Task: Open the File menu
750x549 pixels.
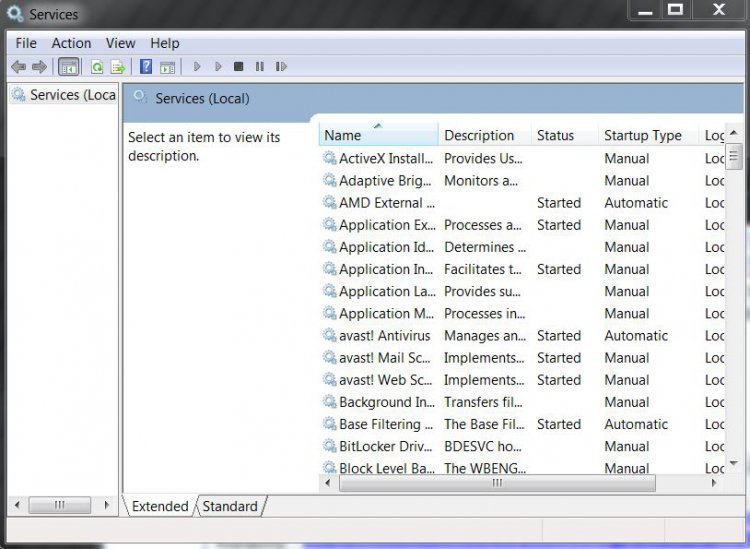Action: pyautogui.click(x=26, y=43)
